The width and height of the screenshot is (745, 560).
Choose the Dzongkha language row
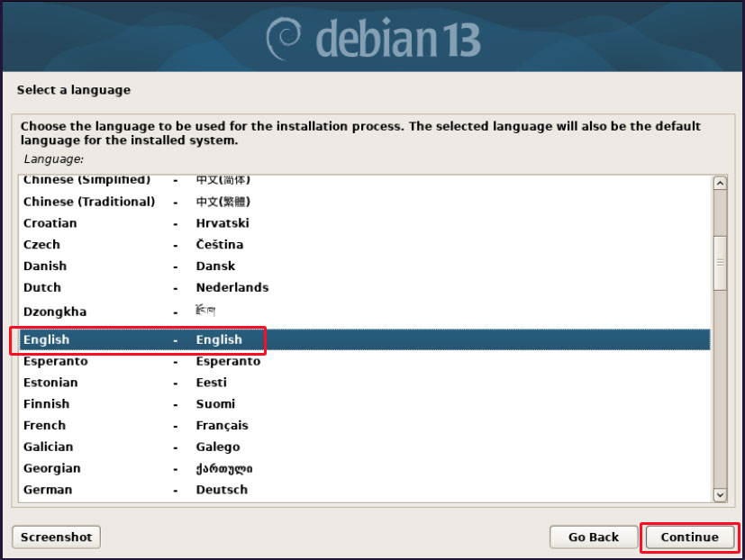pyautogui.click(x=365, y=312)
